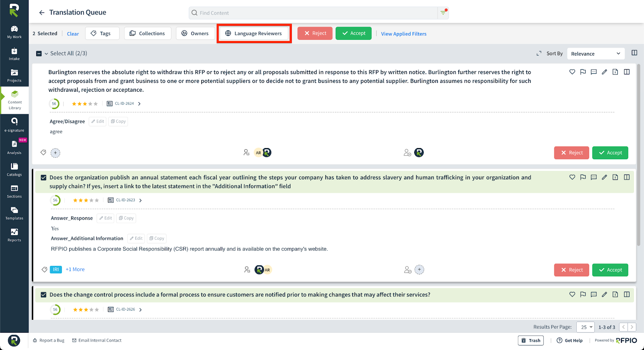Toggle split view layout icon
The image size is (644, 350).
click(634, 53)
